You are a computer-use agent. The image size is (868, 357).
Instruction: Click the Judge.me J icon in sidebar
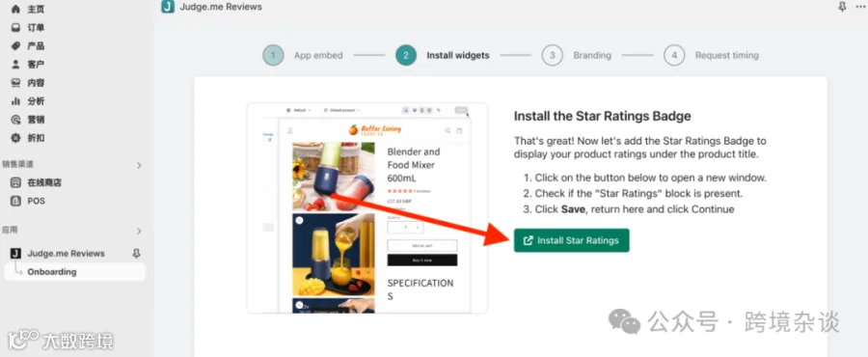[16, 254]
